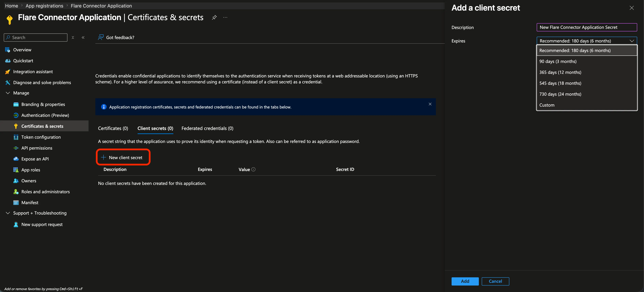Pick the Custom expiry option
The width and height of the screenshot is (644, 292).
point(586,105)
